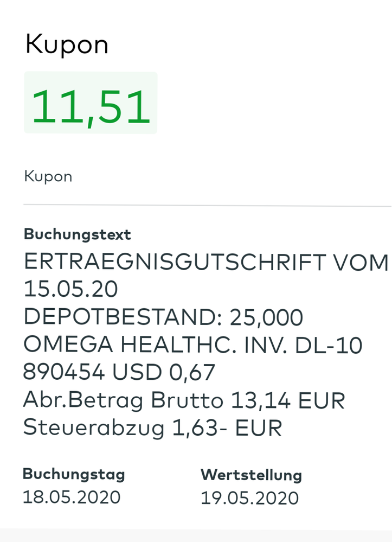This screenshot has width=392, height=542.
Task: Select the 19.05.2020 value date
Action: 249,498
